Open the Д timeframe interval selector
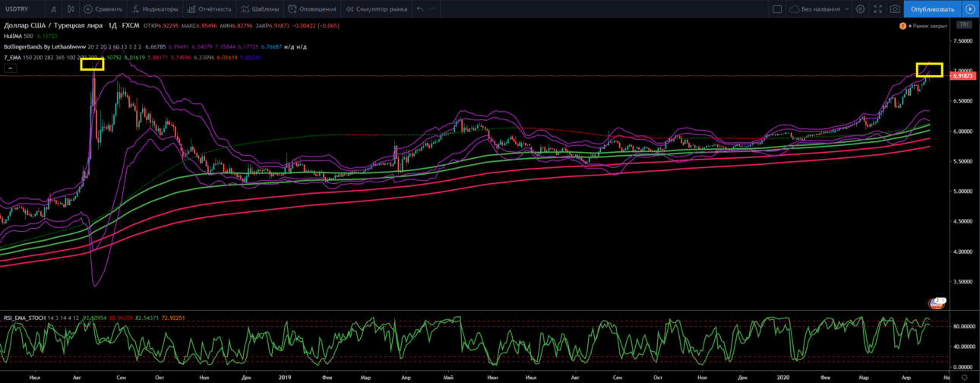 [x=52, y=9]
